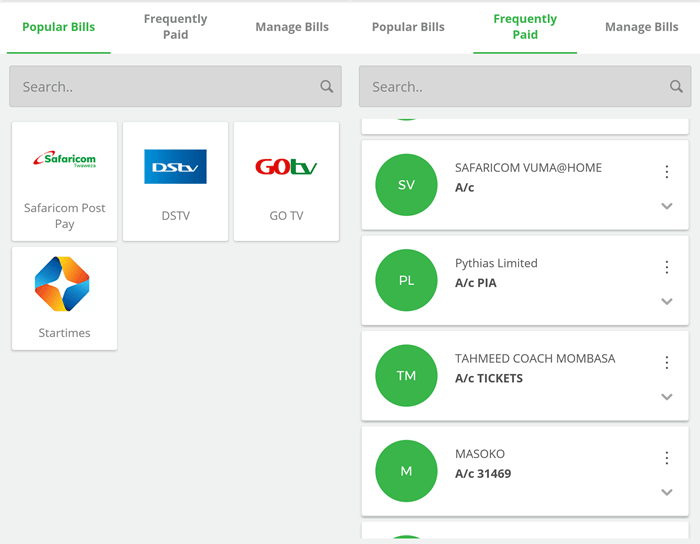Select the green TM avatar circle

click(406, 376)
